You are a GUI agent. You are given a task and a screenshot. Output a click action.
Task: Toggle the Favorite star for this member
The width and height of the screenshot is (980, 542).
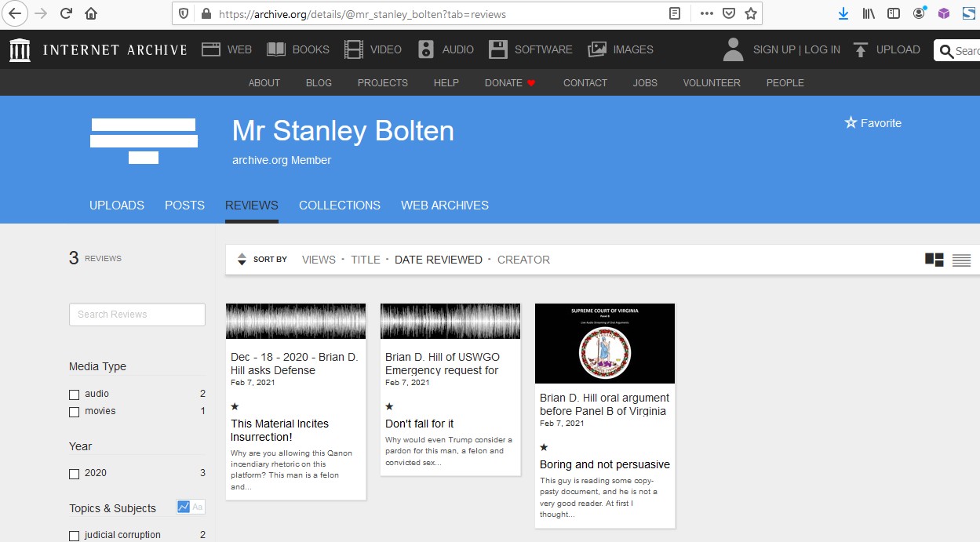coord(851,122)
